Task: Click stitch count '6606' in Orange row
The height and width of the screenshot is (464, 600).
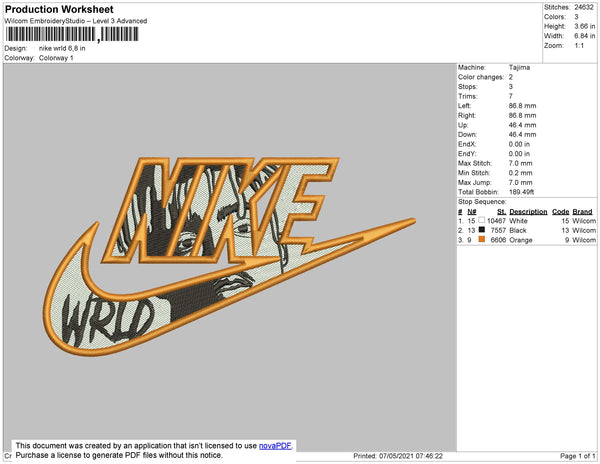Action: (498, 240)
